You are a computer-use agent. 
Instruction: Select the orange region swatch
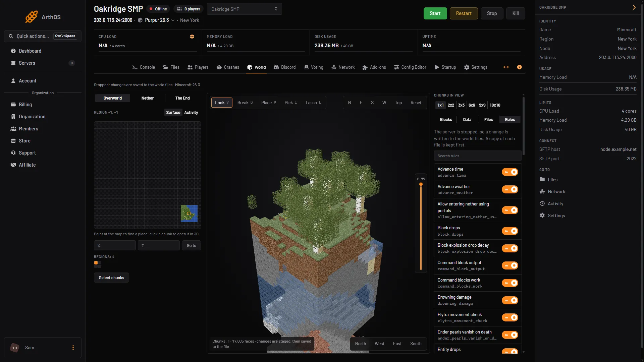(x=96, y=263)
